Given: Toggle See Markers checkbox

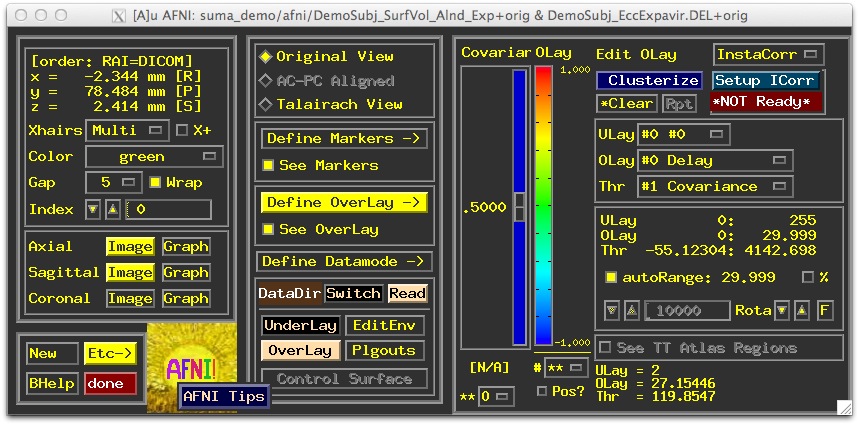Looking at the screenshot, I should pos(268,165).
